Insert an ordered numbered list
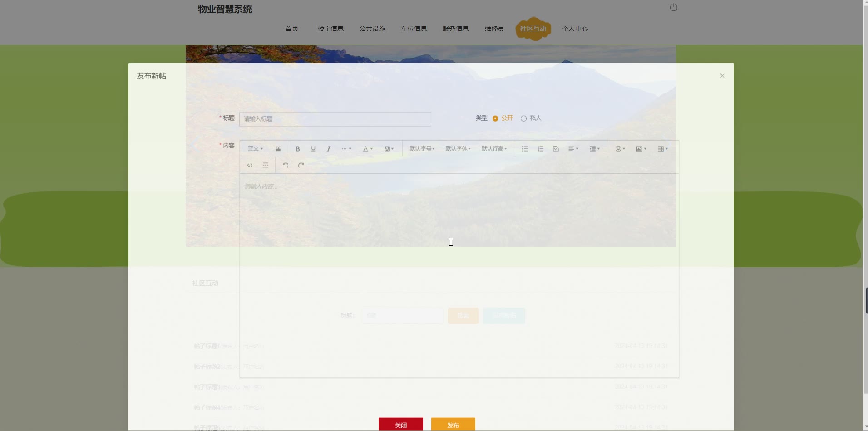 [x=540, y=149]
